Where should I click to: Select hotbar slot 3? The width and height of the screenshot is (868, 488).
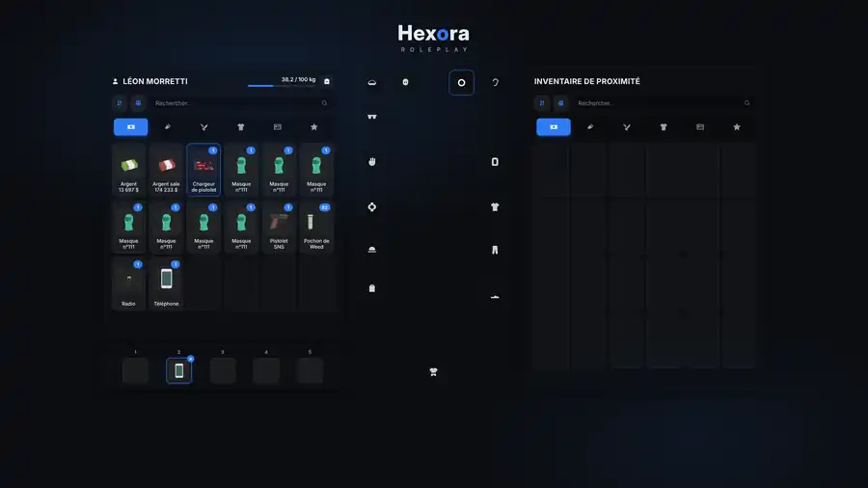[x=223, y=370]
